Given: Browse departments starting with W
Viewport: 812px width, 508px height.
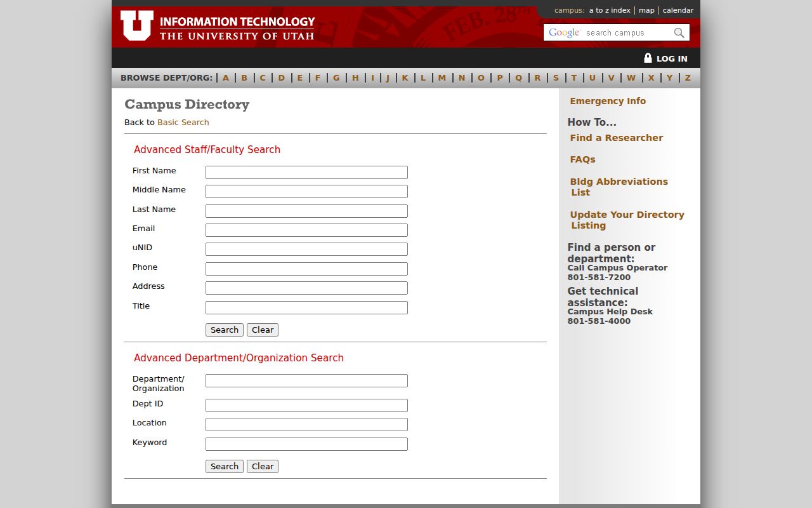Looking at the screenshot, I should point(631,78).
